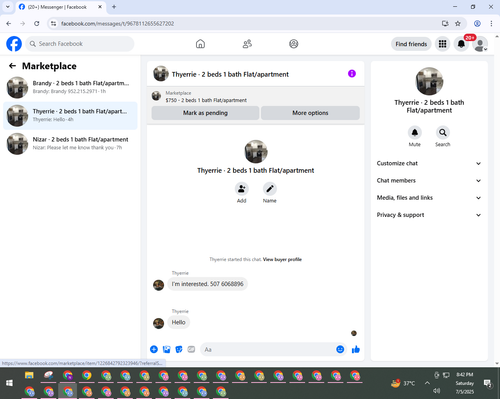Click the browser back arrow

tap(9, 24)
